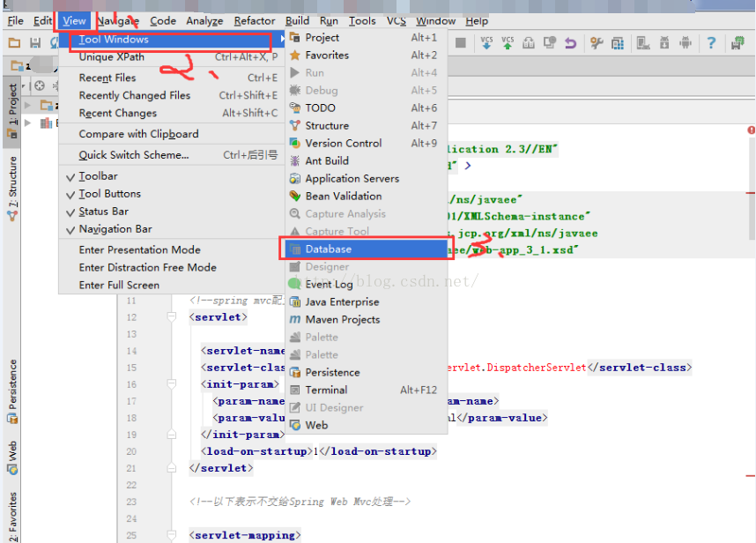Screen dimensions: 756x543
Task: Open the Structure tool window entry in submenu
Action: (x=367, y=125)
